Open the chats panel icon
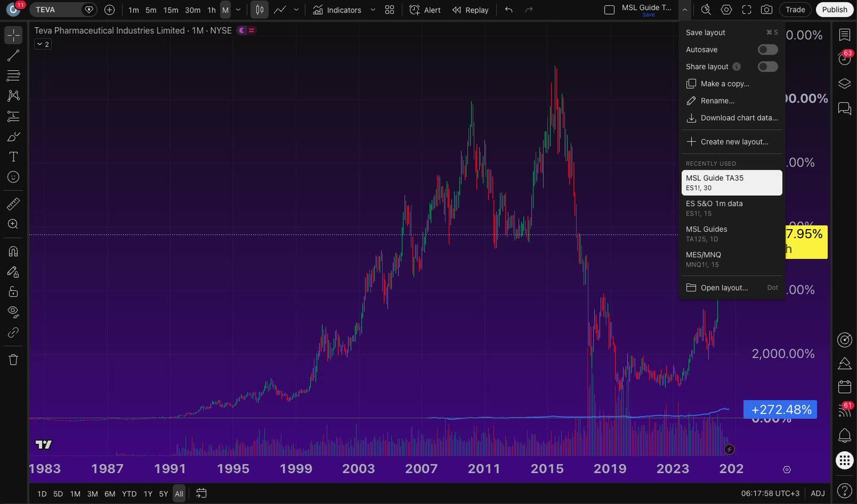The height and width of the screenshot is (504, 857). pyautogui.click(x=845, y=108)
